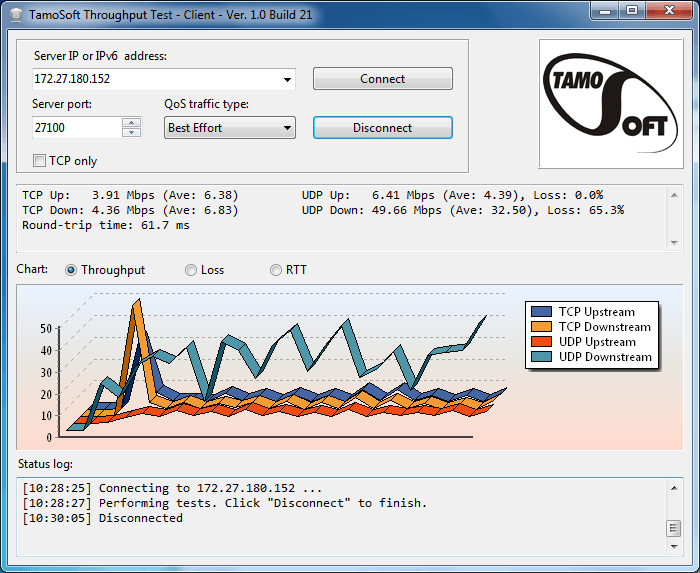
Task: Click the '[10:30:05] Disconnected' log entry
Action: coord(103,518)
